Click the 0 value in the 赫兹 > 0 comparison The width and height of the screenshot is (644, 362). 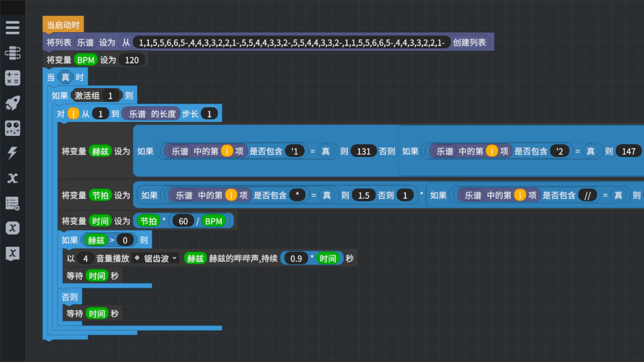pos(125,240)
